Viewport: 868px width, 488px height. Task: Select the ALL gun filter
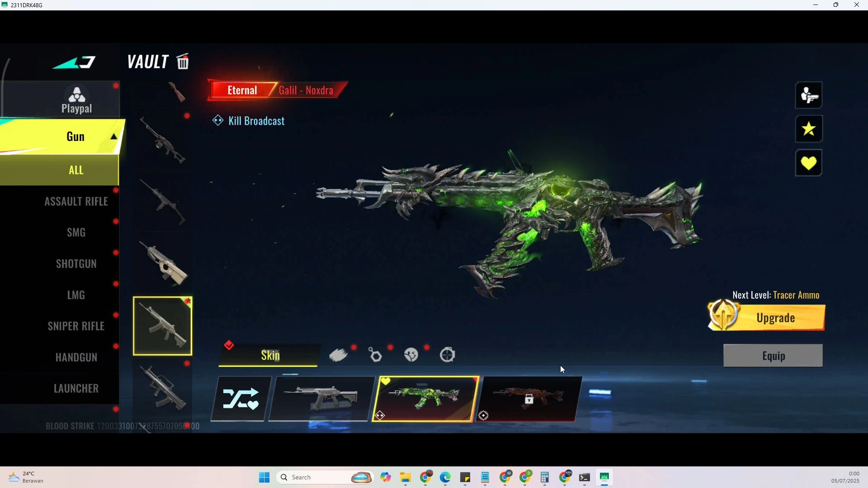click(76, 170)
